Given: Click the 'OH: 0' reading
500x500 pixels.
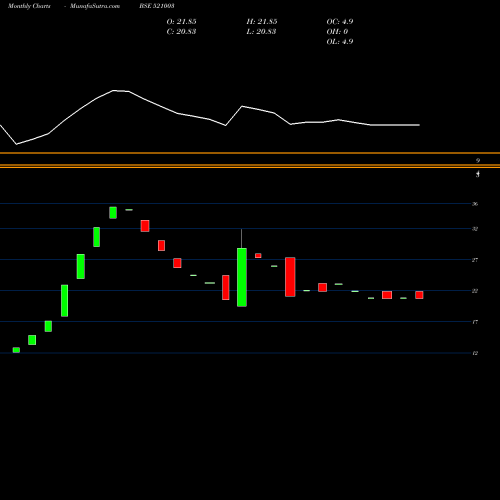Looking at the screenshot, I should (x=337, y=32).
